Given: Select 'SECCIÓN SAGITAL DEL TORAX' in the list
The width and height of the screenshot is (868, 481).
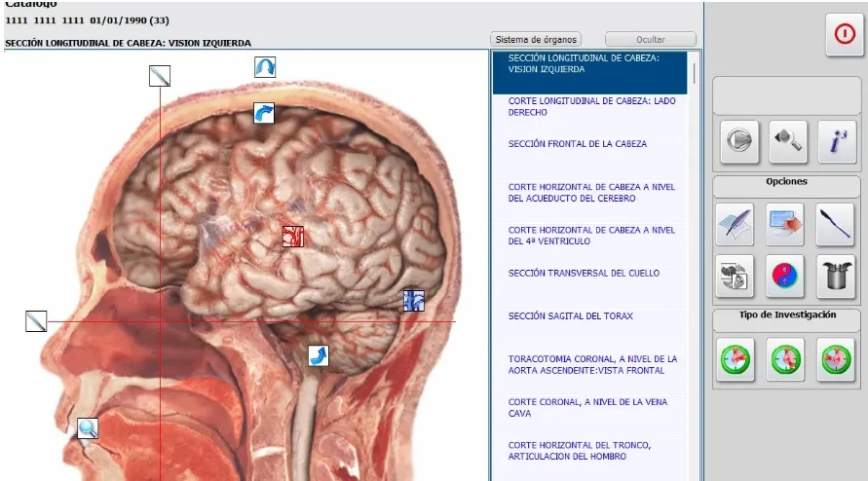Looking at the screenshot, I should coord(571,316).
